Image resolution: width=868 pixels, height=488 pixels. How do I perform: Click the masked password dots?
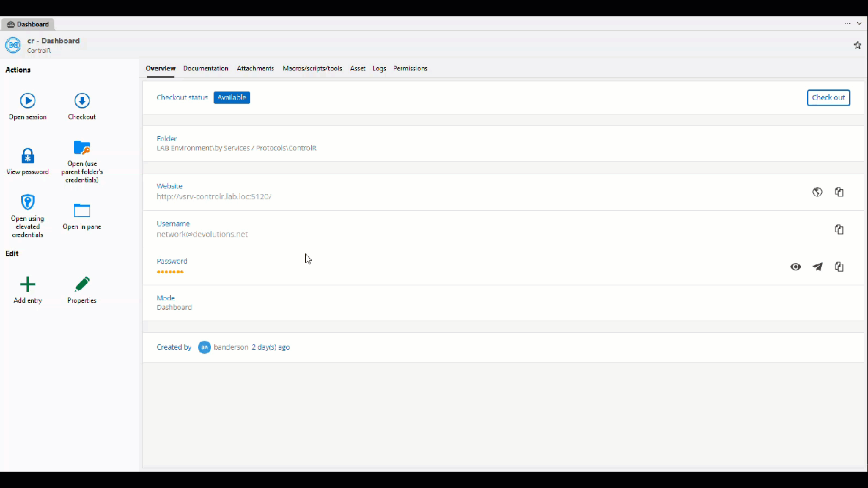[x=170, y=272]
